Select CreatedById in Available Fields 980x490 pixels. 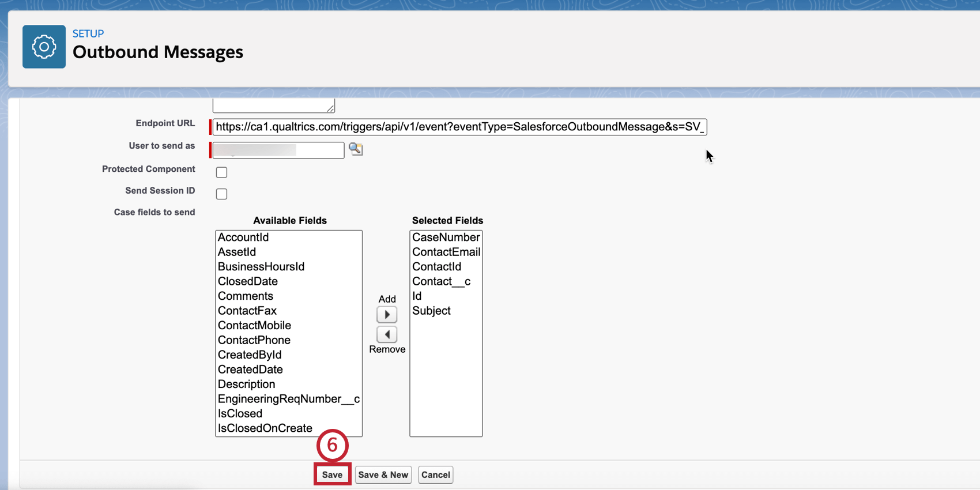[x=289, y=355]
